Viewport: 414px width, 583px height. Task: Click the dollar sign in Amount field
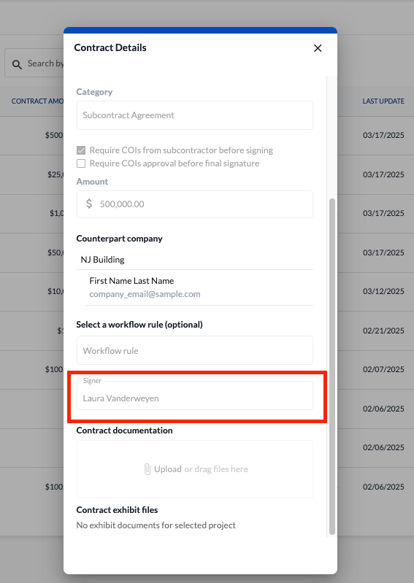click(x=89, y=204)
